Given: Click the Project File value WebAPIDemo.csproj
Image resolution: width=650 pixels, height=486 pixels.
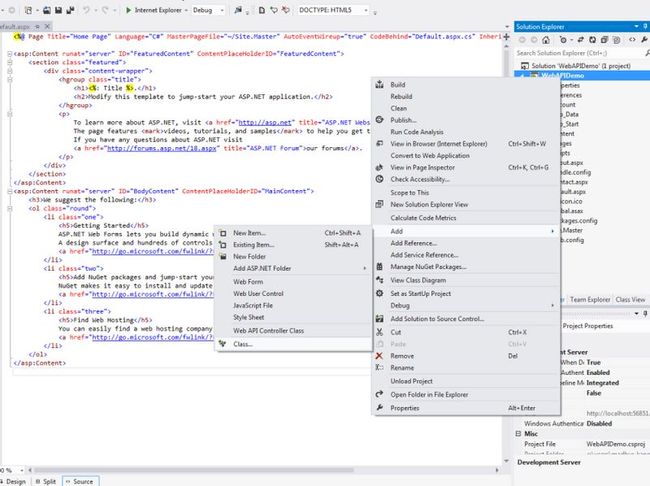Looking at the screenshot, I should click(616, 444).
